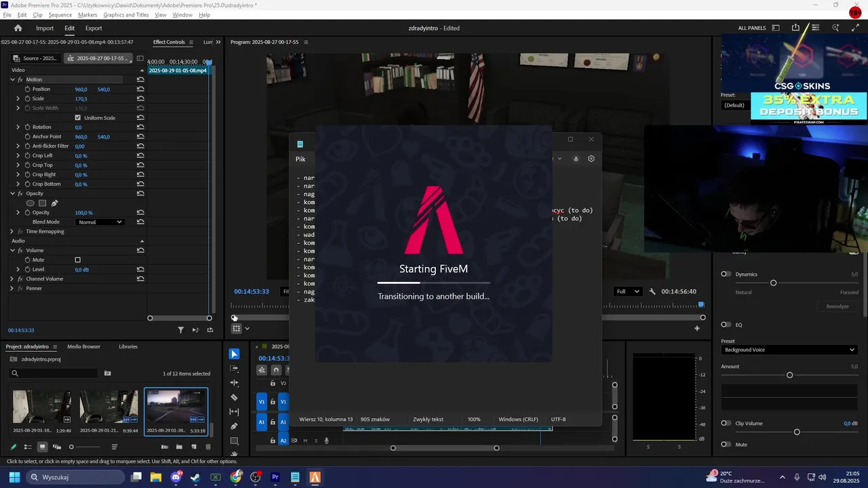Screen dimensions: 868x488
Task: Toggle snap in timeline magnet button
Action: point(276,370)
